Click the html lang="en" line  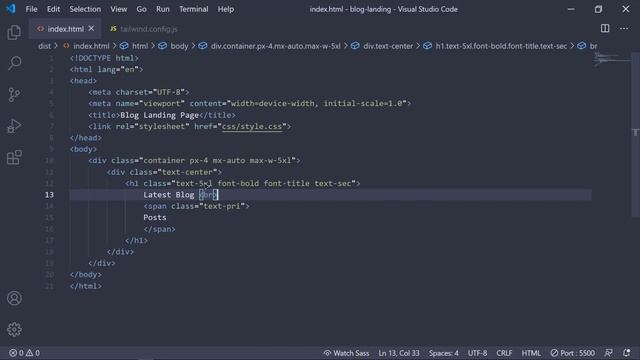click(x=107, y=69)
